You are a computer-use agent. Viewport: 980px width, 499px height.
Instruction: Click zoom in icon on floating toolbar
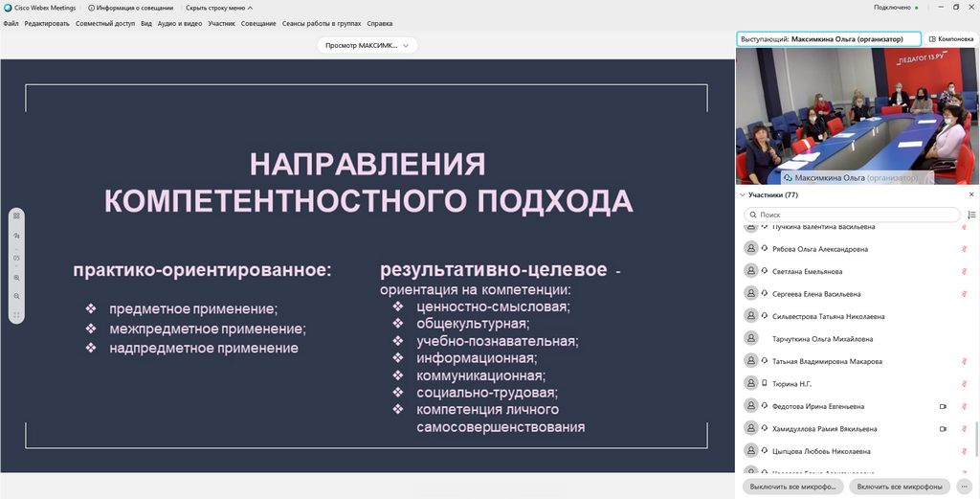tap(16, 278)
